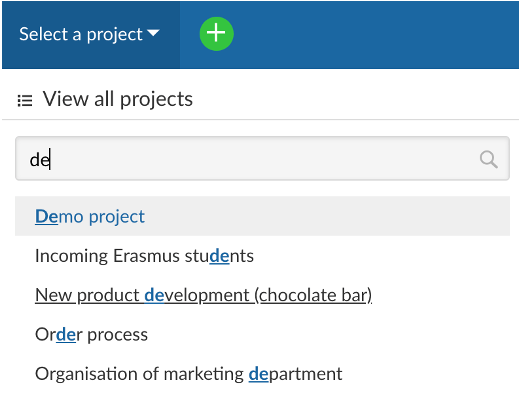Select Demo project from results
This screenshot has height=393, width=520.
(x=262, y=216)
